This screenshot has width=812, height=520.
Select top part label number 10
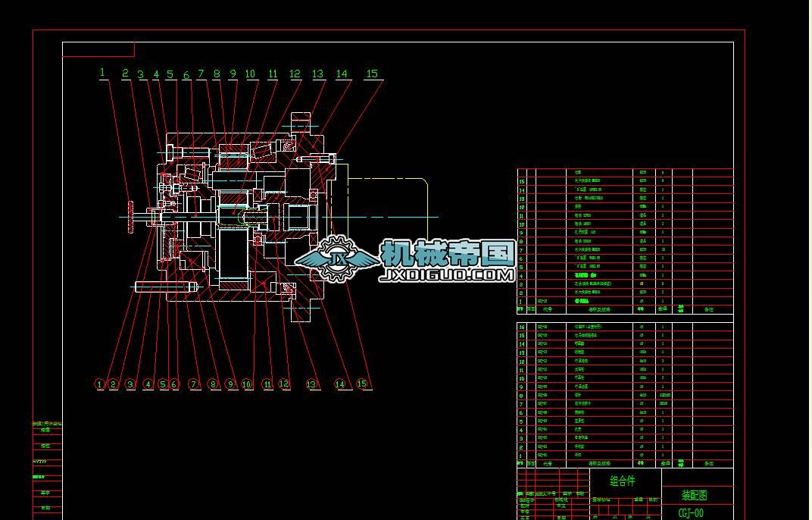click(250, 74)
